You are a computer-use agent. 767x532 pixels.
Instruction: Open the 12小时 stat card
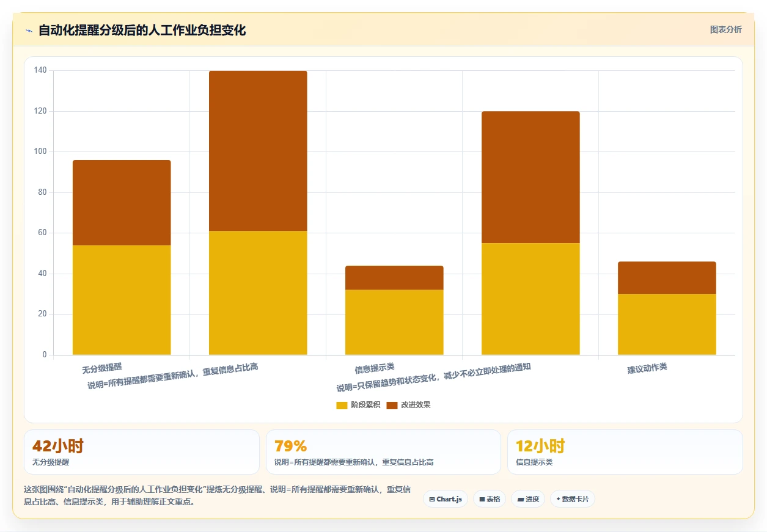pos(625,452)
